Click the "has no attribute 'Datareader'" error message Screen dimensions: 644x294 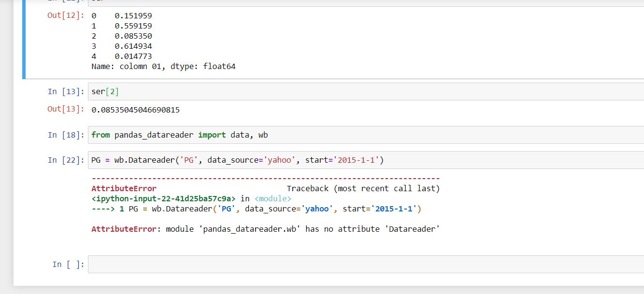[265, 229]
